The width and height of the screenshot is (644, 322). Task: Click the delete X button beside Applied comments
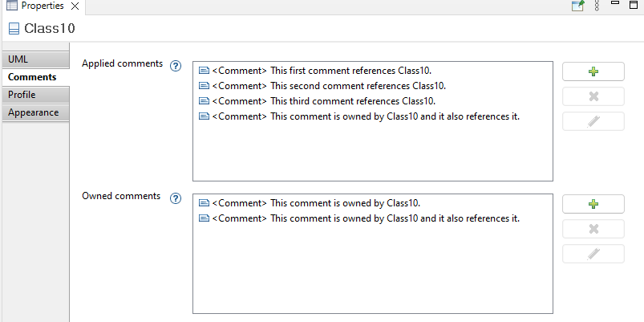(593, 96)
